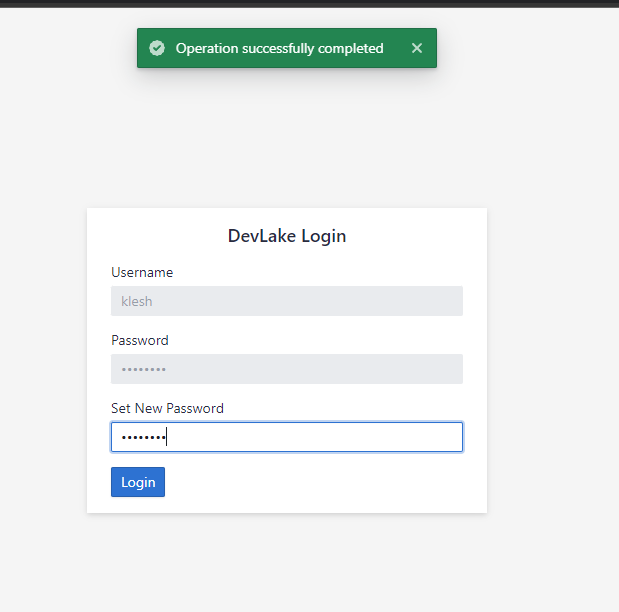Click the 'Username' label

tap(142, 272)
